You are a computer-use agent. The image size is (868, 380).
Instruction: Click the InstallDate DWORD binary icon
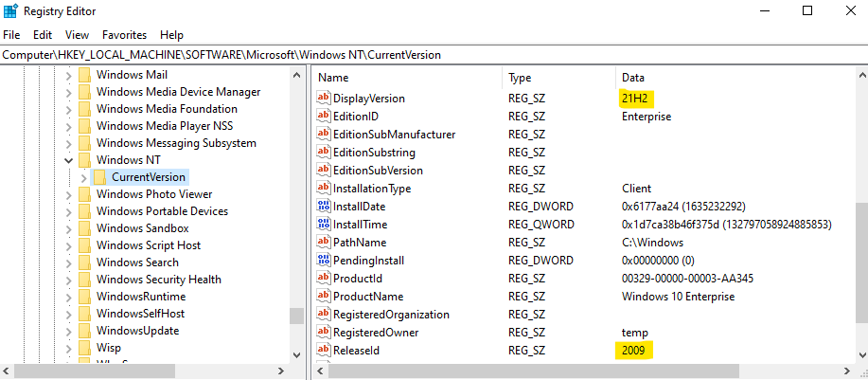point(323,206)
